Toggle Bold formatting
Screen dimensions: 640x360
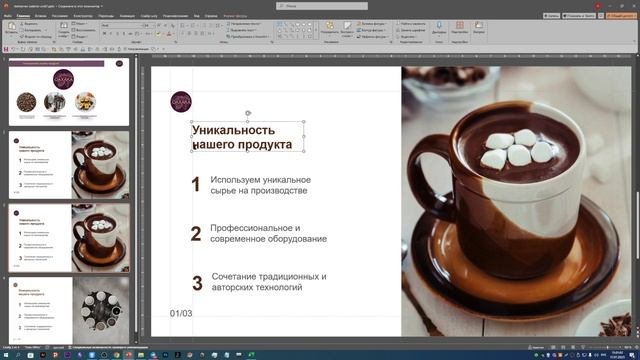104,34
